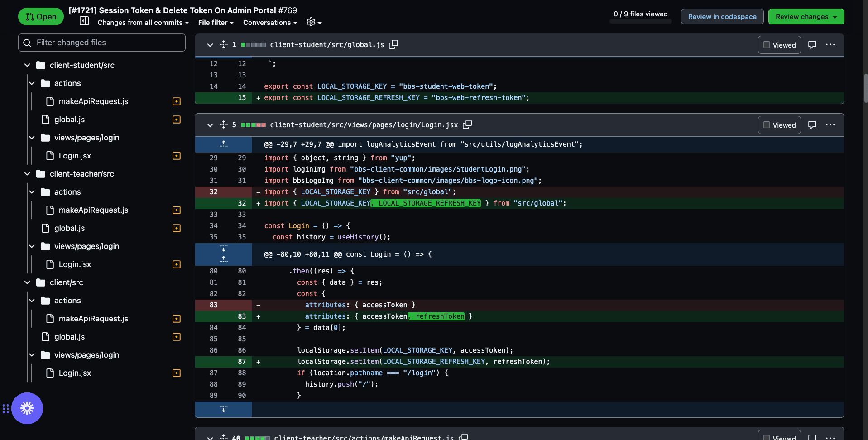Mark student Login.jsx as Viewed
Viewport: 868px width, 440px height.
coord(779,125)
